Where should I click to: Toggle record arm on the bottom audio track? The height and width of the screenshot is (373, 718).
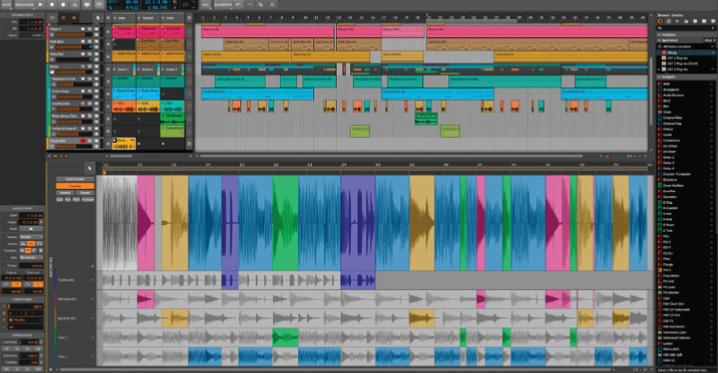click(x=83, y=141)
